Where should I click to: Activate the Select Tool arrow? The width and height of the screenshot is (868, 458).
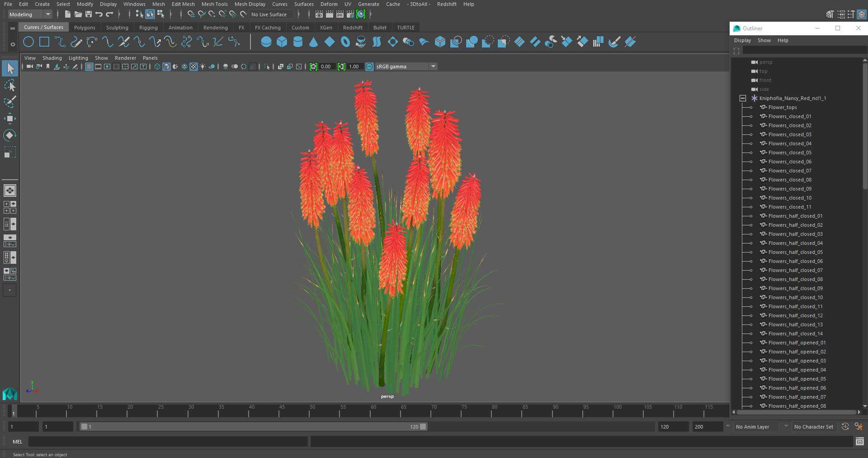(10, 68)
